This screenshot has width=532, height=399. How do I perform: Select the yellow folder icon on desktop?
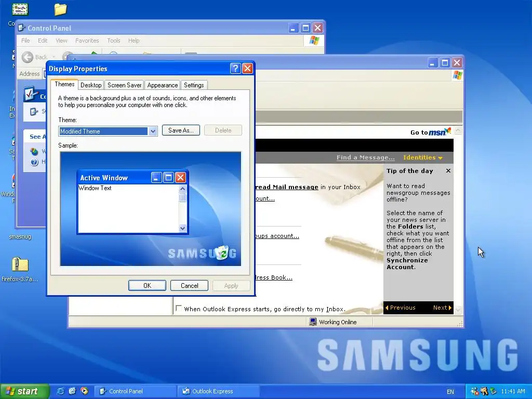(60, 9)
